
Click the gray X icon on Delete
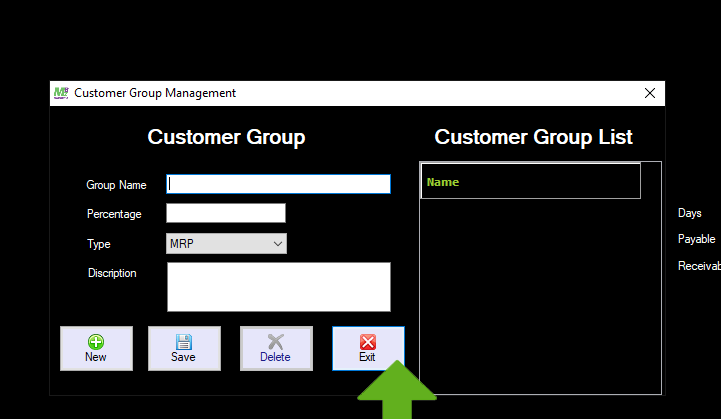pos(276,342)
